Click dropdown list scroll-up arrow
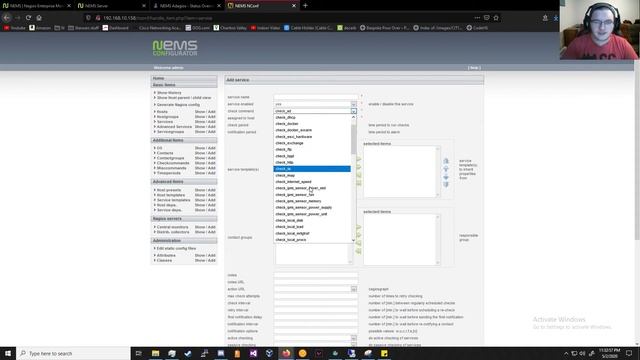Viewport: 640px width, 360px height. (x=353, y=117)
